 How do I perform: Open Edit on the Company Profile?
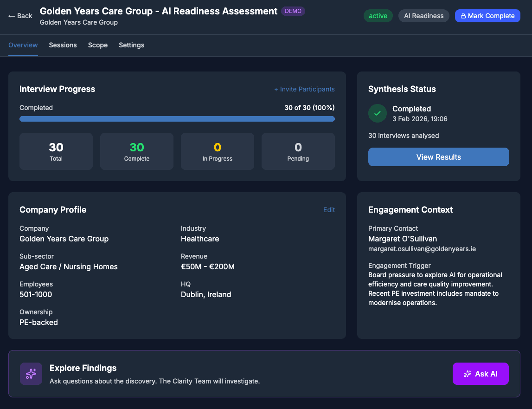[329, 210]
